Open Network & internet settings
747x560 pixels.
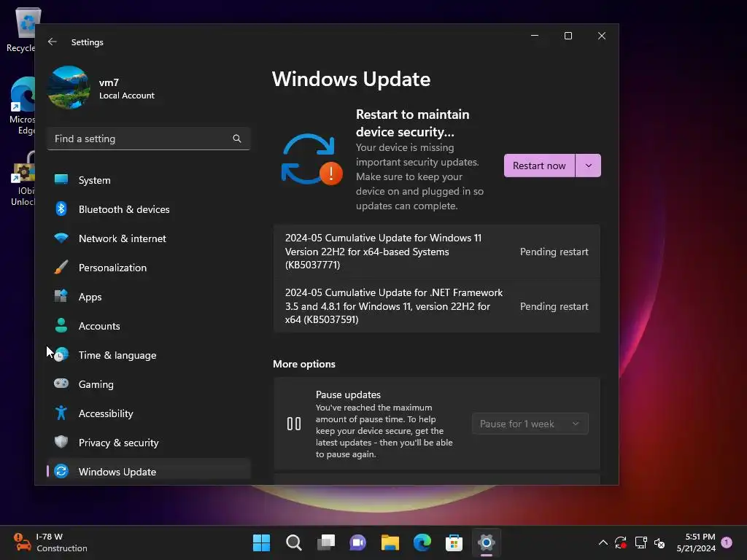tap(149, 238)
